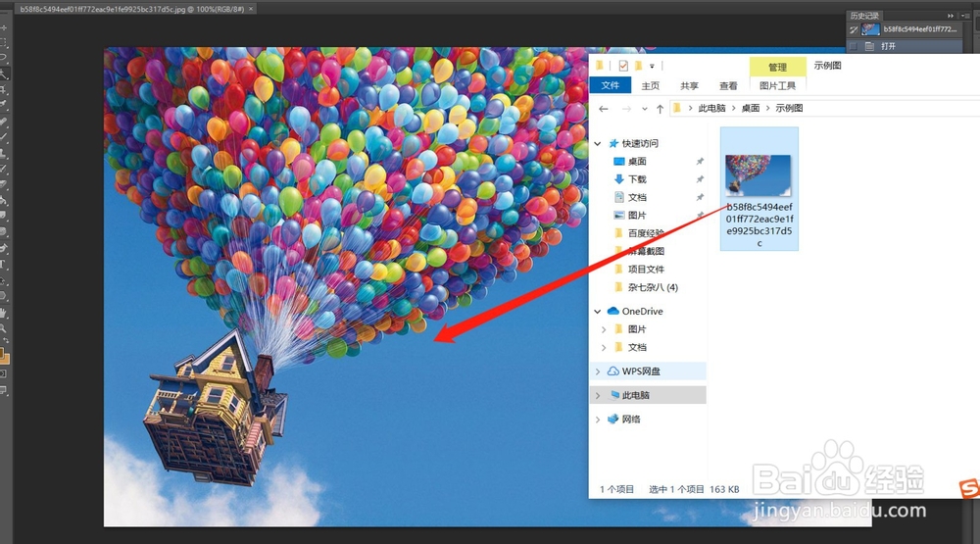Go back with Explorer back arrow
The image size is (980, 544).
coord(603,109)
